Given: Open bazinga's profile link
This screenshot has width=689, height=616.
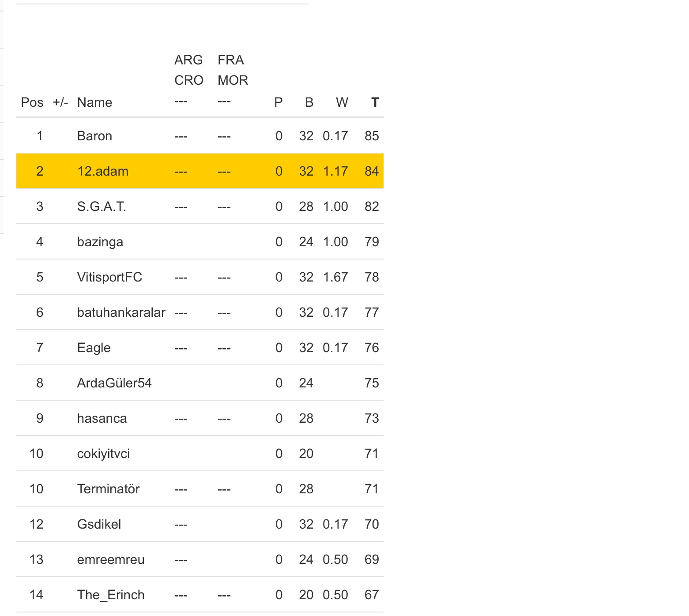Looking at the screenshot, I should 100,242.
